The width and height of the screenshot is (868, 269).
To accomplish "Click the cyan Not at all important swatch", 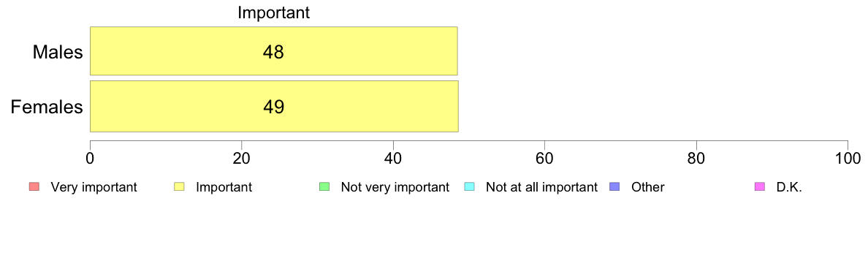I will point(469,187).
